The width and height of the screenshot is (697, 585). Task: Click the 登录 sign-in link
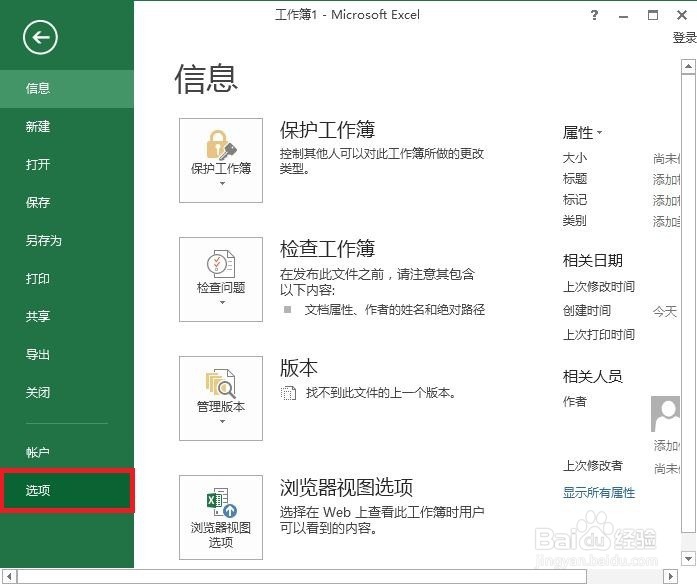pos(685,38)
